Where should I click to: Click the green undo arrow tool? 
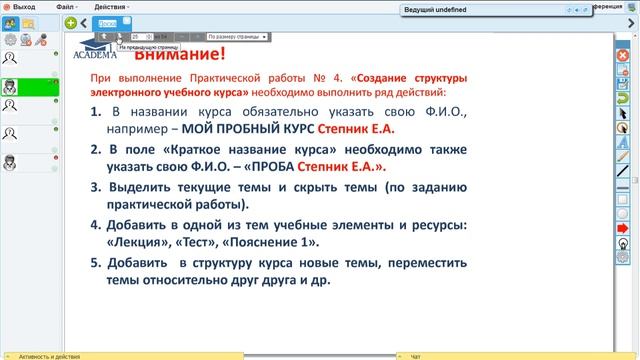622,98
